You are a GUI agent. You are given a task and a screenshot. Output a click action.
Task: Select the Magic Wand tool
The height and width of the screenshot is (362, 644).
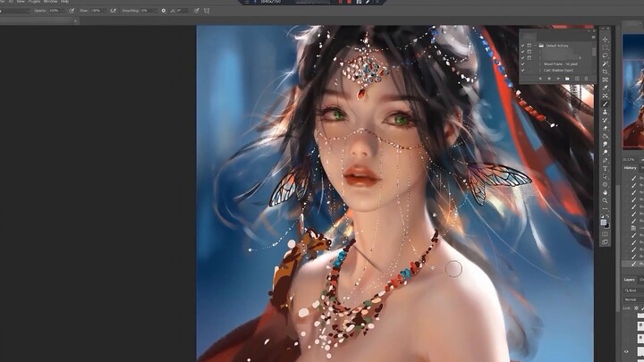pyautogui.click(x=605, y=63)
